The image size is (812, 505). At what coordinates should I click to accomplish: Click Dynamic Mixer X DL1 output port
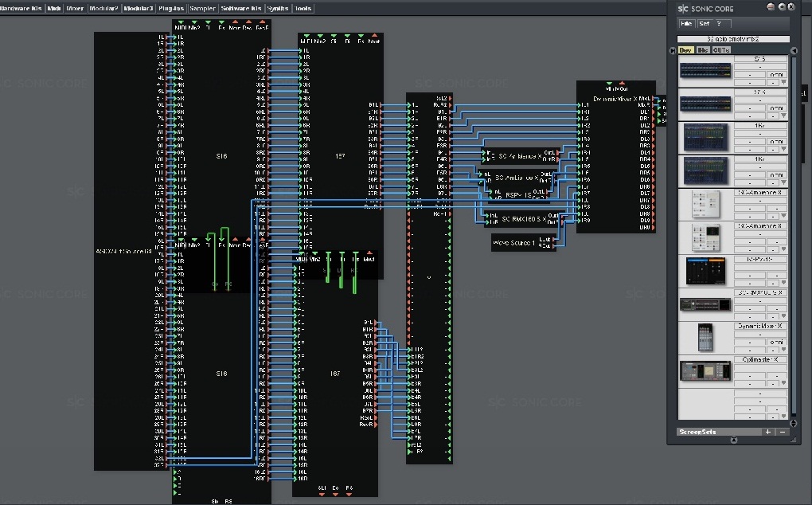653,112
